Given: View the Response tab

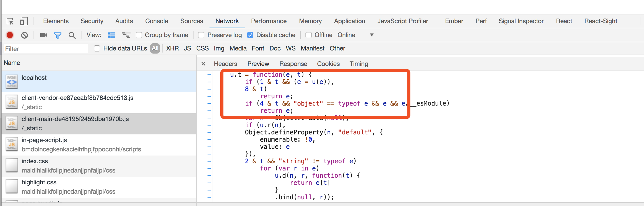Looking at the screenshot, I should (x=293, y=64).
